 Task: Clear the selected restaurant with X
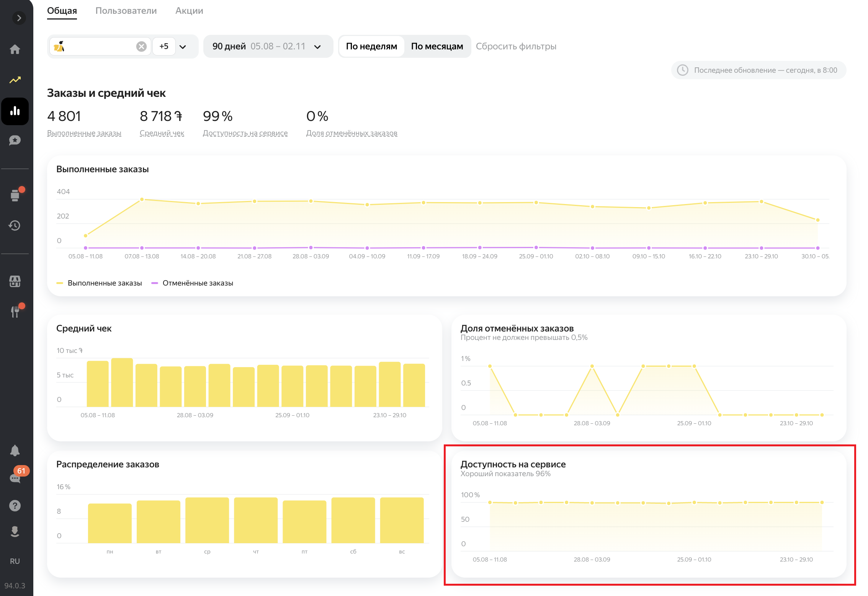141,46
